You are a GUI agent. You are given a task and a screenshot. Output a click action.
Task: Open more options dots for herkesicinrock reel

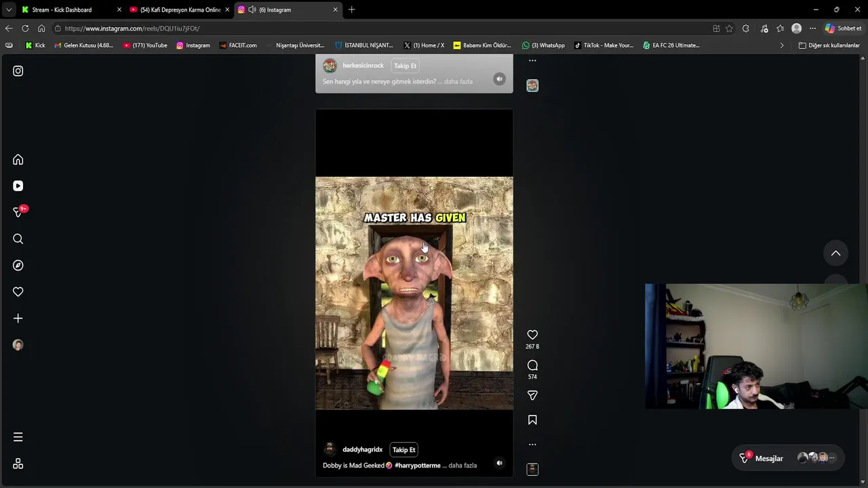click(x=532, y=60)
